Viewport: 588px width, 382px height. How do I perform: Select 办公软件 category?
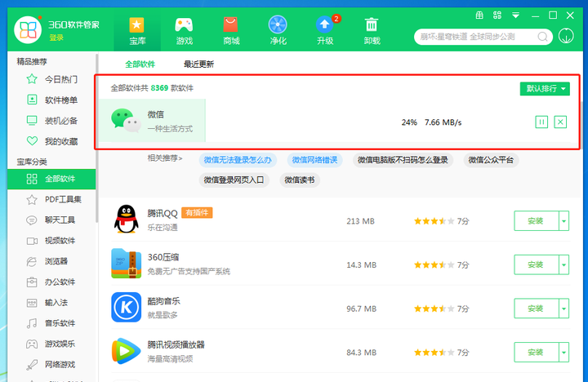point(51,282)
